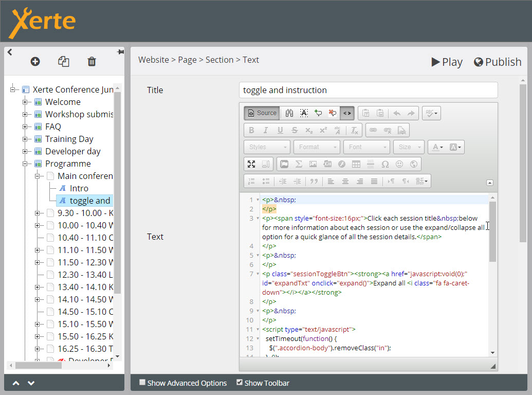Click the Paste from Word icon
This screenshot has width=532, height=395.
(x=380, y=113)
